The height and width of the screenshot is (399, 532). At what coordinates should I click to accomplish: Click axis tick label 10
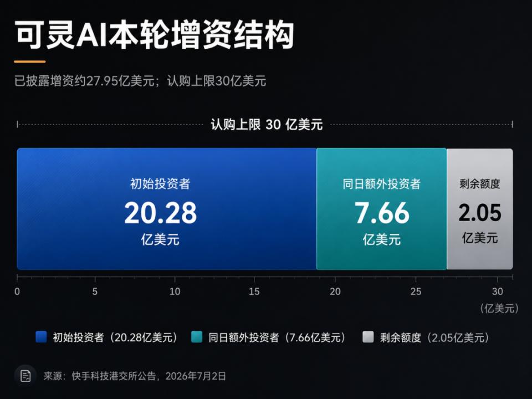click(x=175, y=291)
